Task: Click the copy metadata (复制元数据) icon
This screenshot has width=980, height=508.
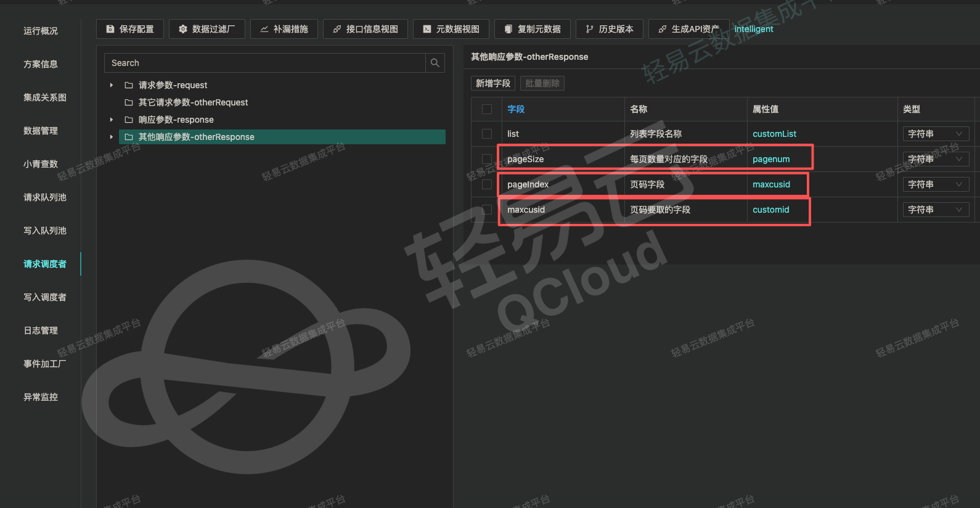Action: (x=508, y=29)
